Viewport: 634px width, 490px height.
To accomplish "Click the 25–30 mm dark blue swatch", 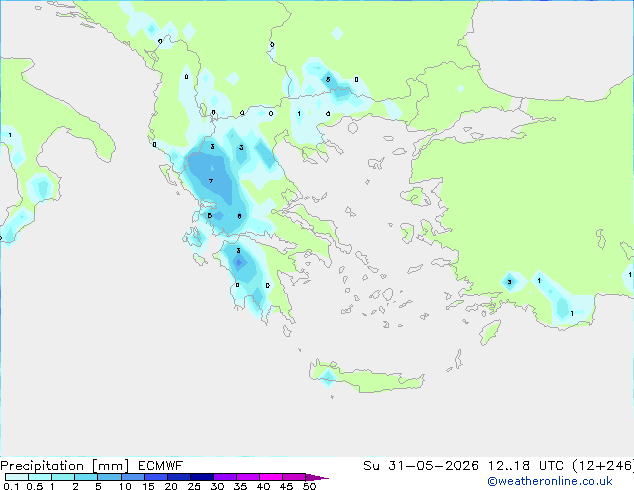I will click(x=202, y=477).
